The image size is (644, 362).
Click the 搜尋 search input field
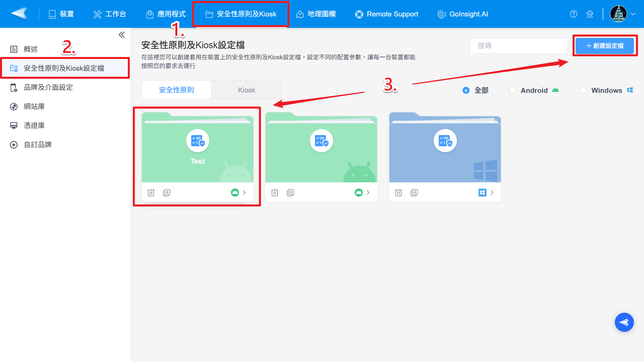pyautogui.click(x=519, y=46)
